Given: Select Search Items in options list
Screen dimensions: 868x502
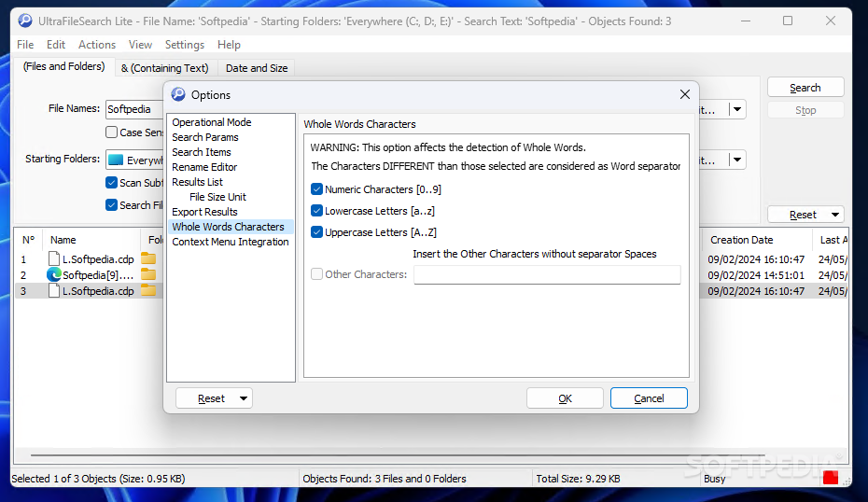Looking at the screenshot, I should pyautogui.click(x=202, y=152).
